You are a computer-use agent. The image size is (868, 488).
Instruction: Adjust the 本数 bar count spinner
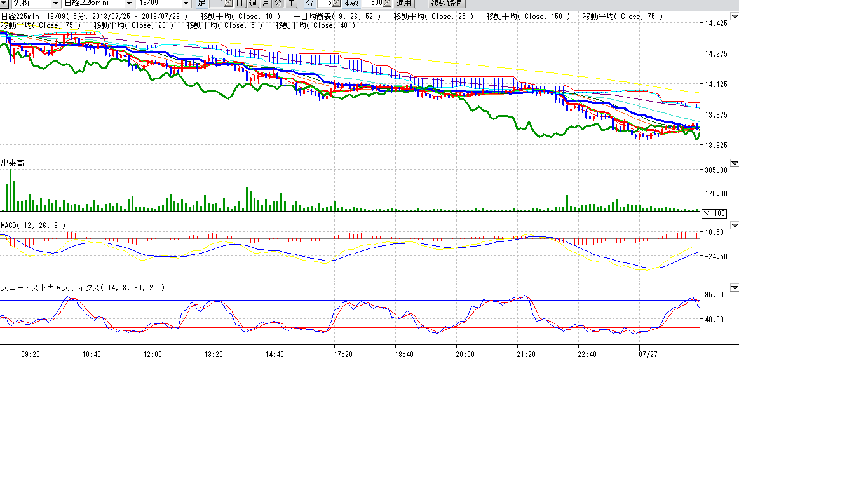tap(386, 3)
